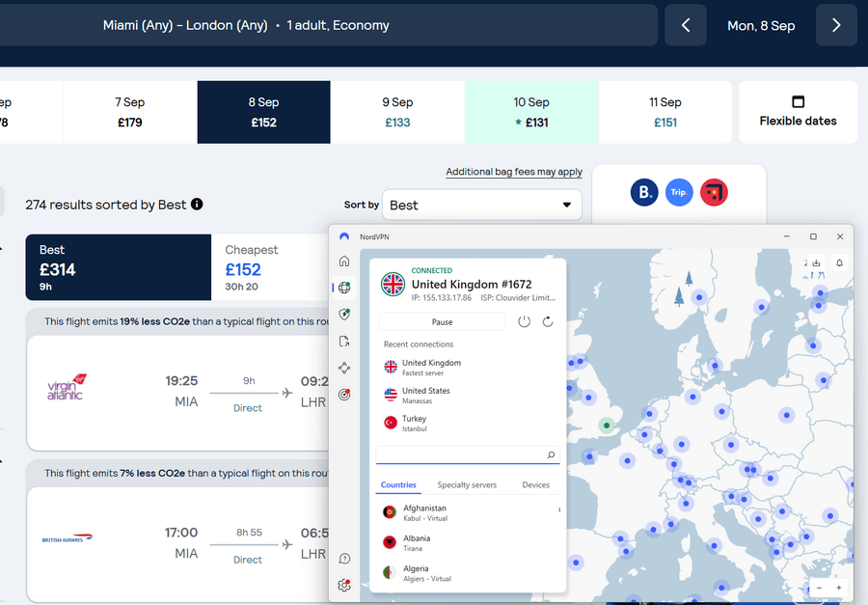Select 10 Sep £131 date
Image resolution: width=868 pixels, height=605 pixels.
point(531,112)
